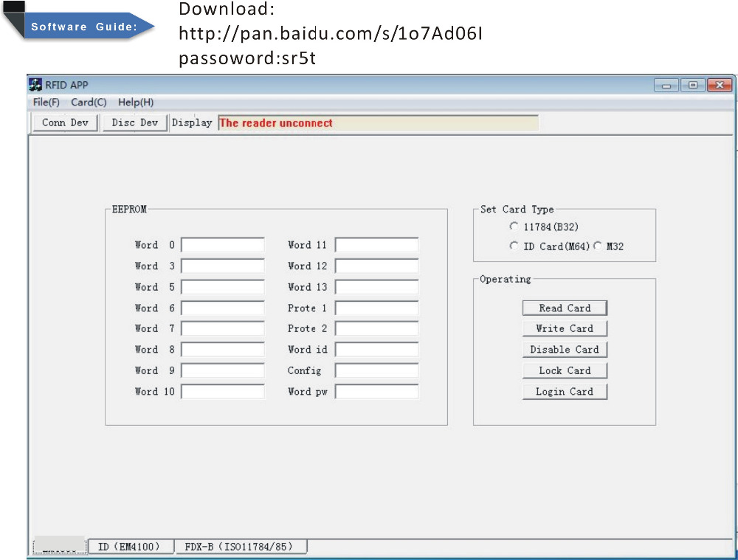The height and width of the screenshot is (560, 738).
Task: Click into the Word pw field
Action: [376, 392]
